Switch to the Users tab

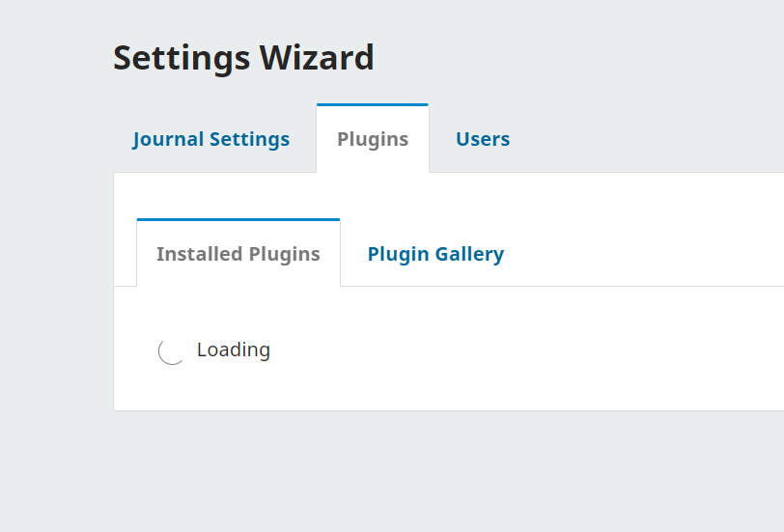click(x=483, y=139)
